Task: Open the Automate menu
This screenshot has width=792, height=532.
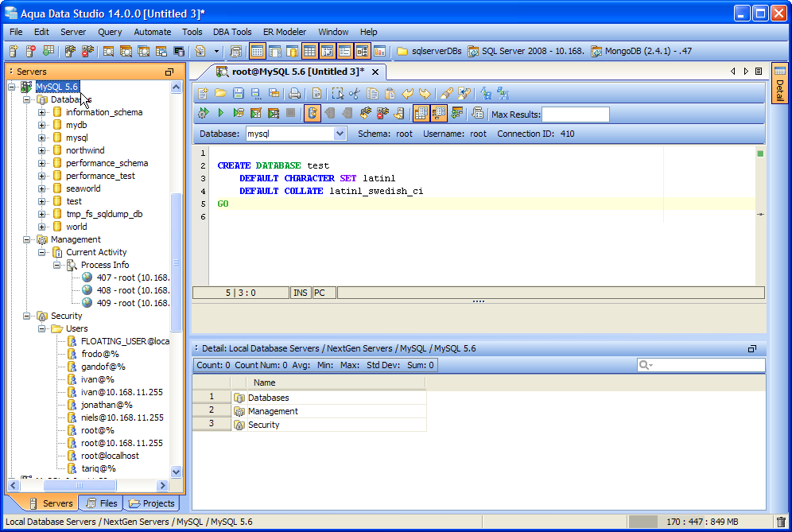Action: pyautogui.click(x=152, y=32)
